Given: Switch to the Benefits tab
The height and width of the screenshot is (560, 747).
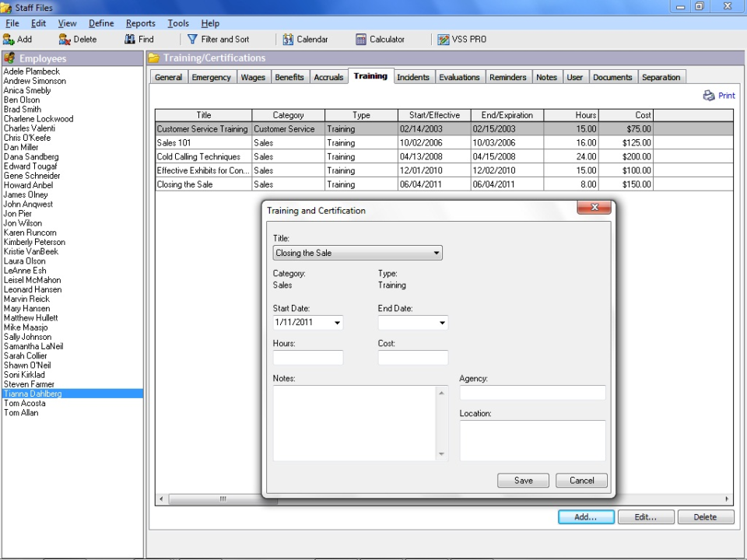Looking at the screenshot, I should click(x=289, y=77).
